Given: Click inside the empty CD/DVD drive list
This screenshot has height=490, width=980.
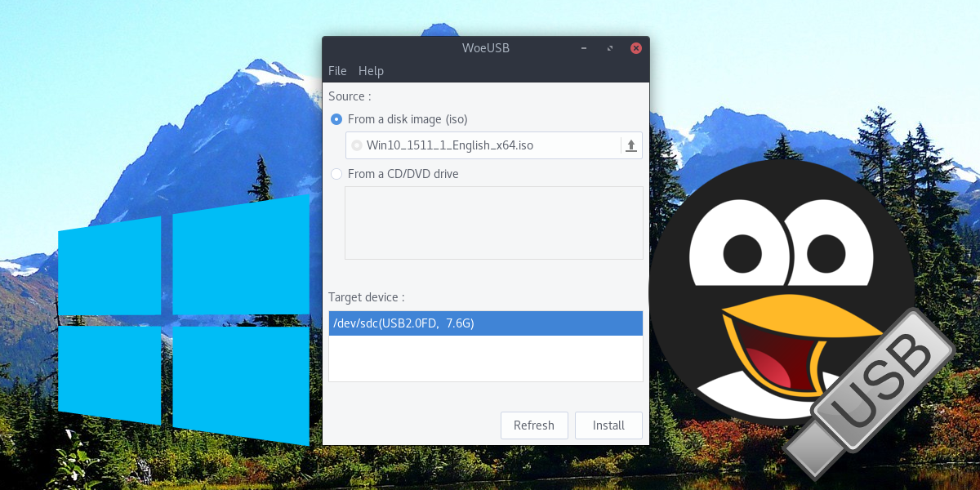Looking at the screenshot, I should click(493, 222).
